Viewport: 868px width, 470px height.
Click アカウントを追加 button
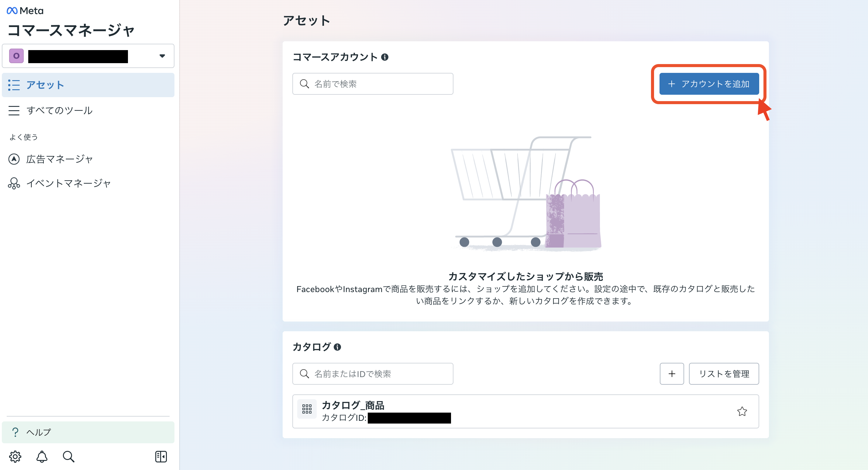(x=709, y=84)
